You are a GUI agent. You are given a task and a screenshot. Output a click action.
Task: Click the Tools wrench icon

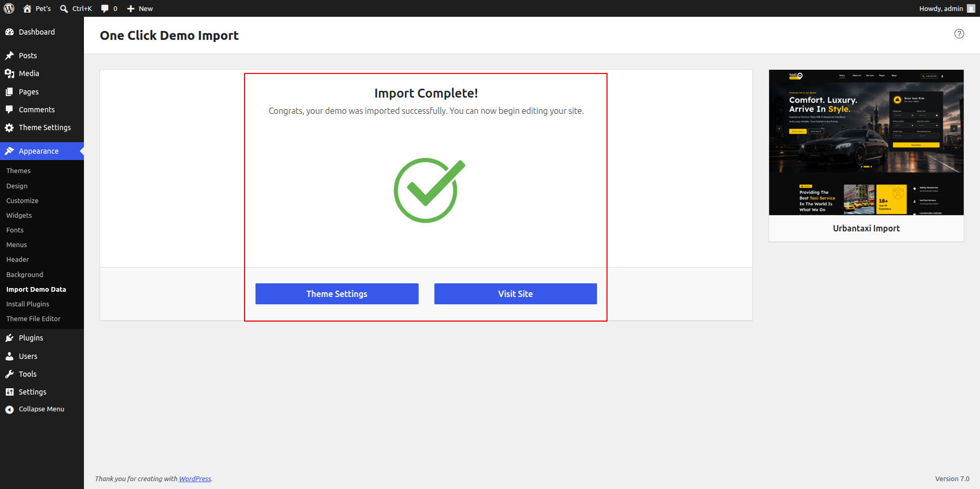pyautogui.click(x=9, y=374)
